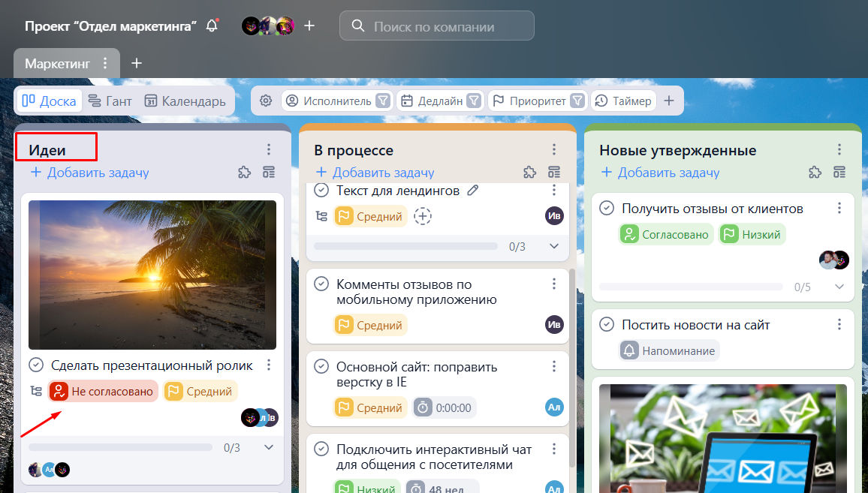Screen dimensions: 868x493
Task: Click list layout icon in Новые утвержденные column
Action: [x=839, y=173]
